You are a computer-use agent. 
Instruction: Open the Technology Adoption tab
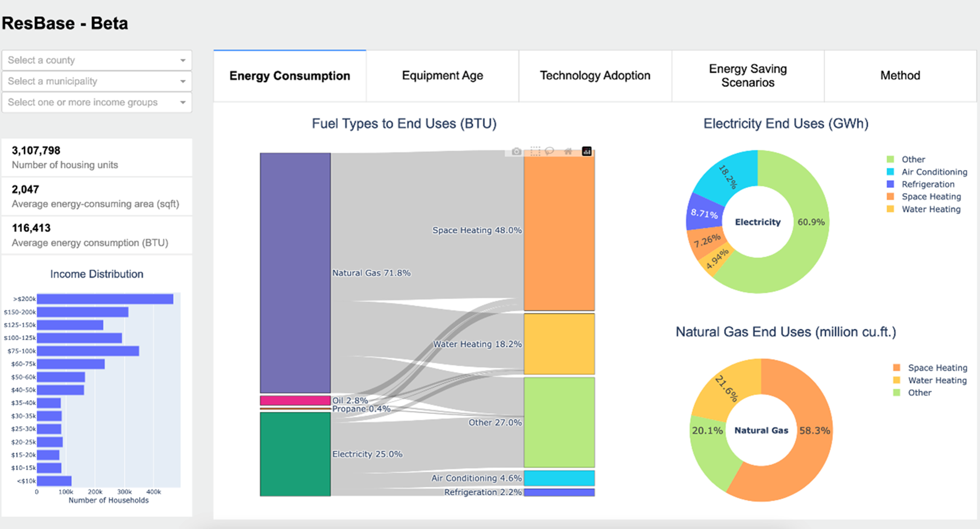[594, 75]
